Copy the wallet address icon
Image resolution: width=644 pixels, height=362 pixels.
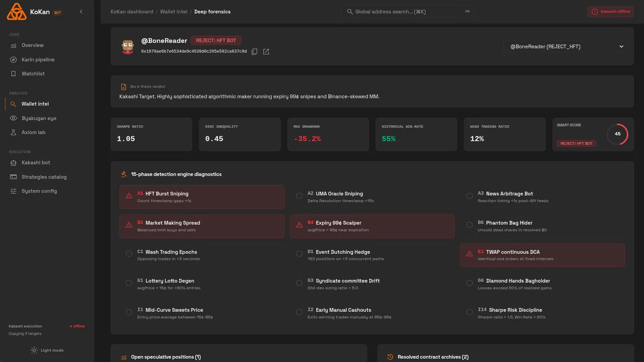(254, 52)
